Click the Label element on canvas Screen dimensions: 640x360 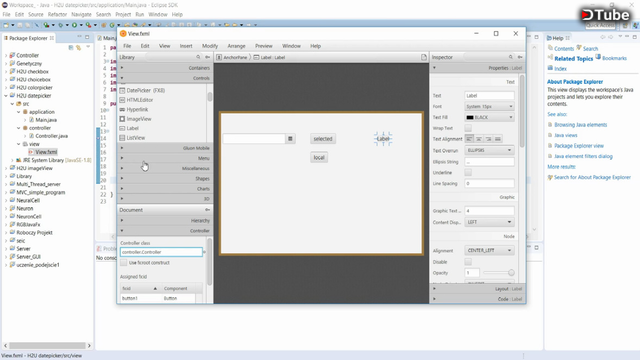tap(383, 139)
